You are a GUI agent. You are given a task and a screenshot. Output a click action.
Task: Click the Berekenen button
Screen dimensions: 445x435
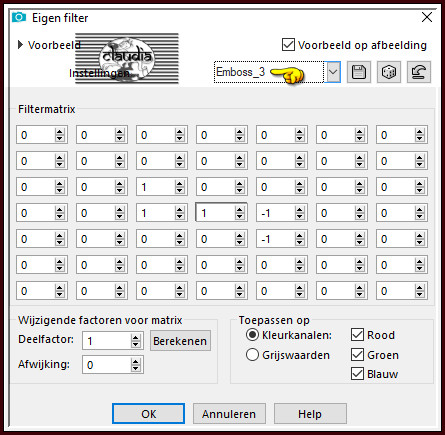pos(180,341)
